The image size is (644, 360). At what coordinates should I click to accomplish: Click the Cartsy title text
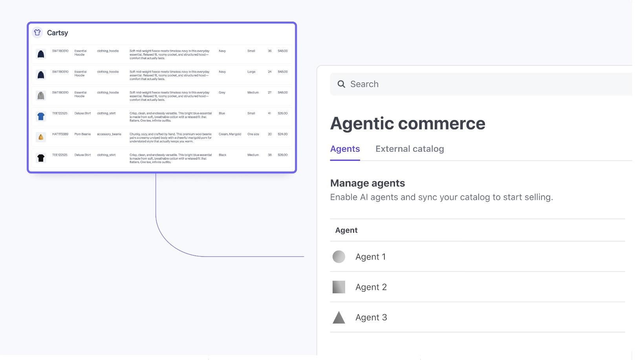[x=57, y=33]
